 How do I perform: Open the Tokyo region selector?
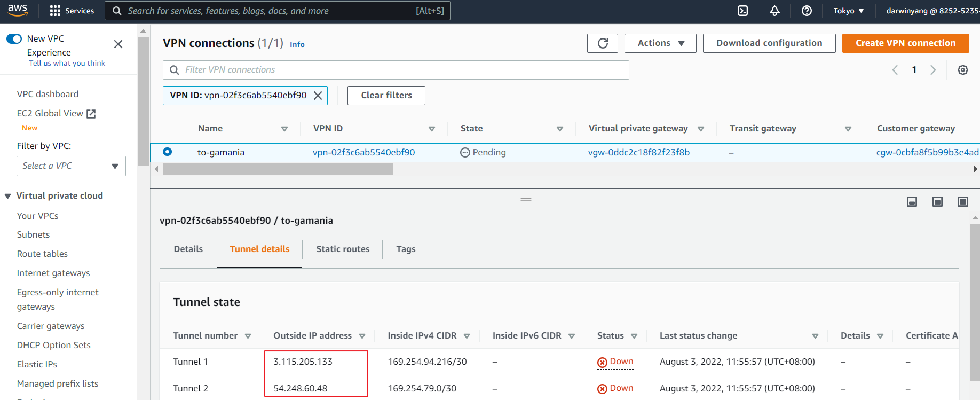coord(848,11)
